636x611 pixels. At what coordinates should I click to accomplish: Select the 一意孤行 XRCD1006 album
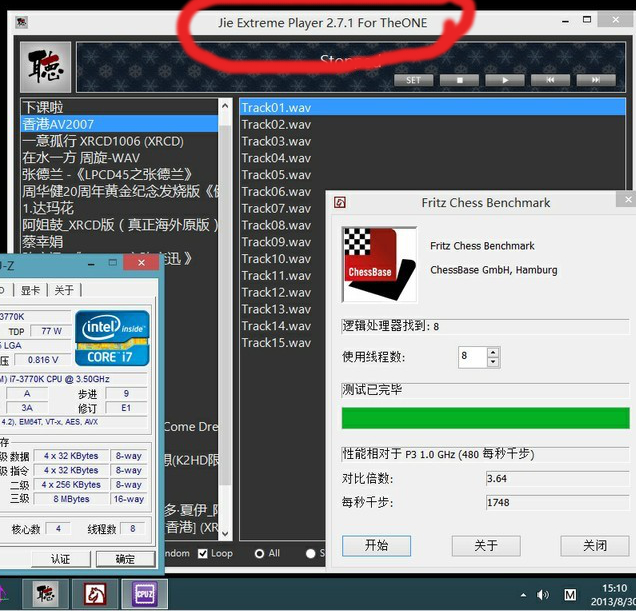coord(120,141)
